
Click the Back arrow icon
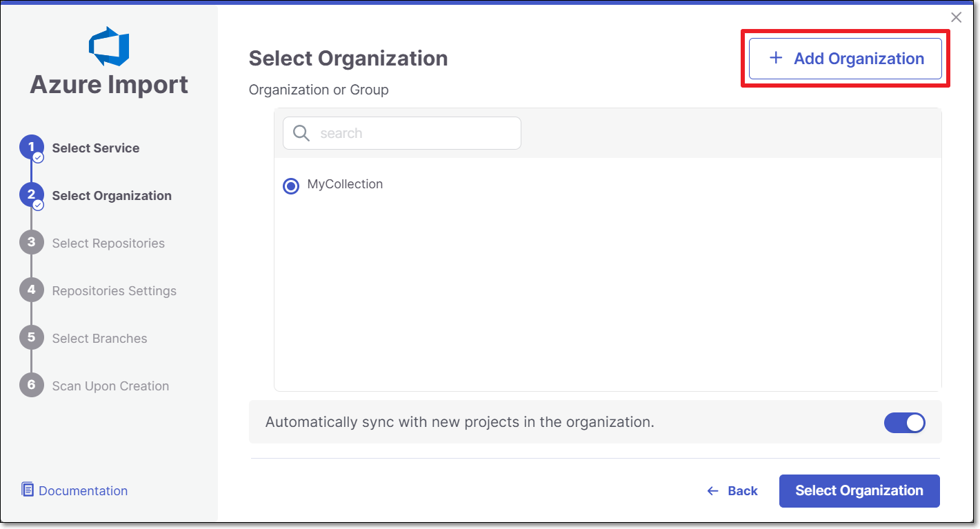(x=713, y=491)
